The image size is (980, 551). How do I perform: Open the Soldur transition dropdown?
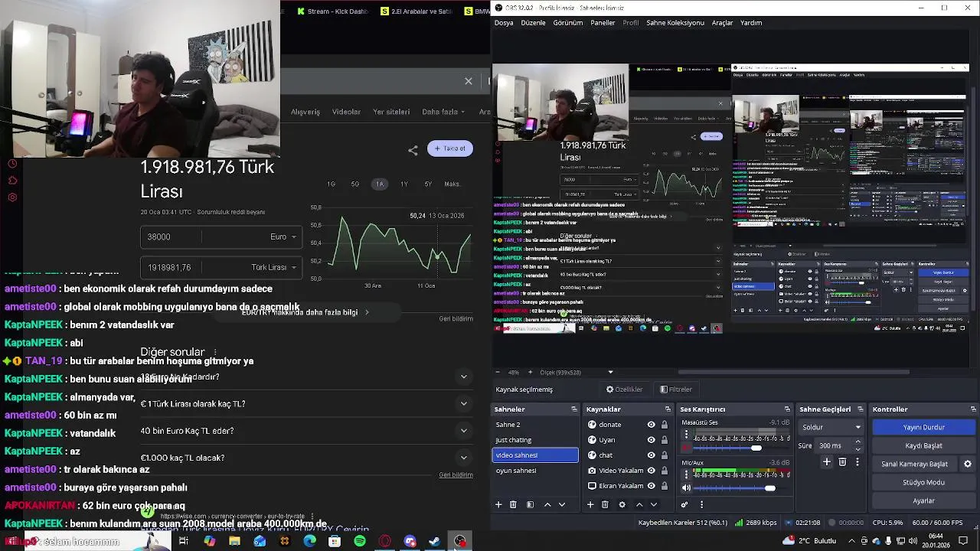[831, 427]
